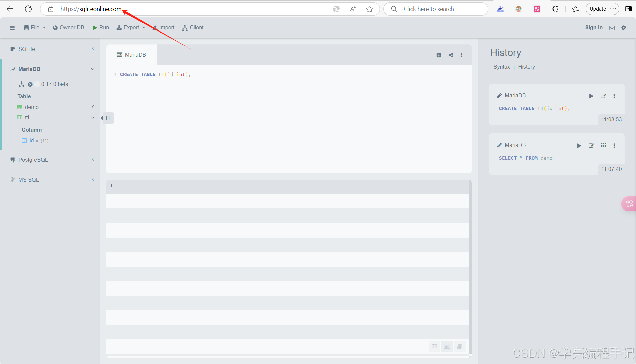Click the floating translate widget button
Image resolution: width=636 pixels, height=364 pixels.
point(629,204)
